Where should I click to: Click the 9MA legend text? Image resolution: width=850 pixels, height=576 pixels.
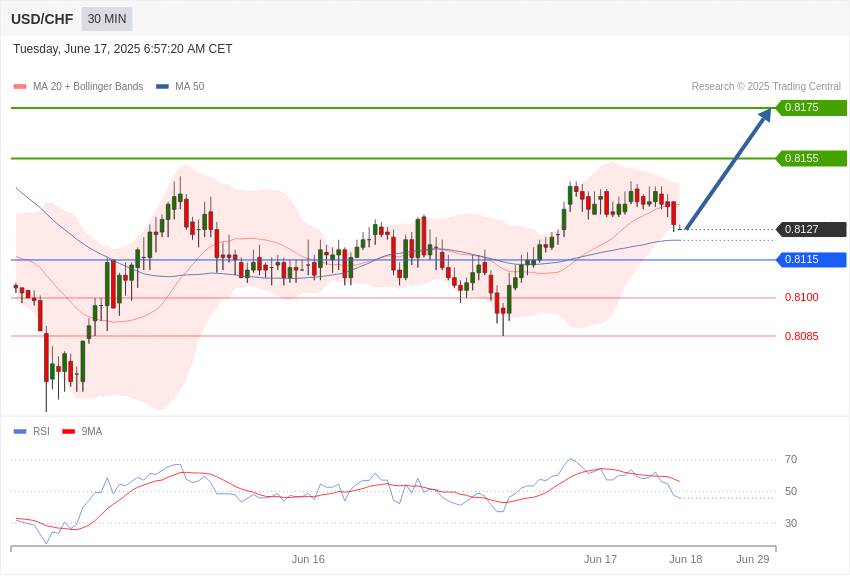point(92,431)
